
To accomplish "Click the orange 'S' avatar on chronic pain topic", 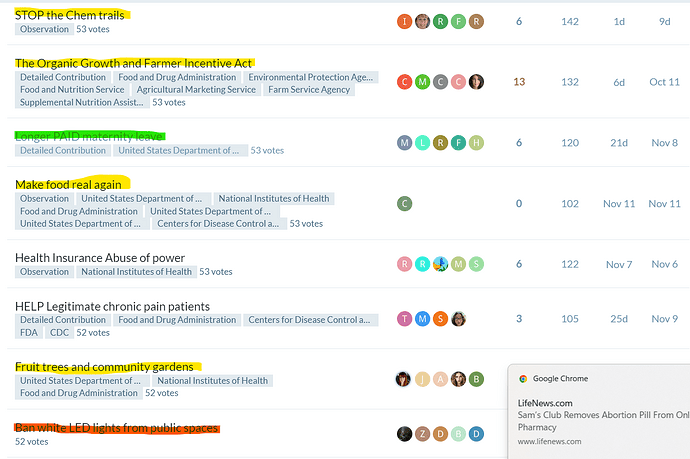I will coord(440,319).
